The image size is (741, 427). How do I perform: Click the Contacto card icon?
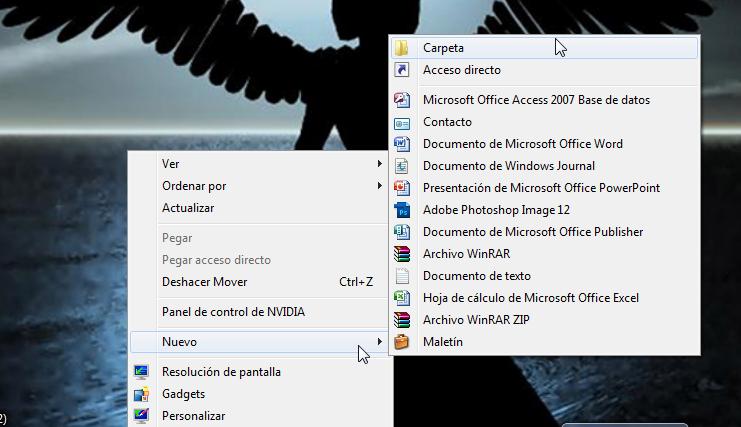[x=402, y=122]
